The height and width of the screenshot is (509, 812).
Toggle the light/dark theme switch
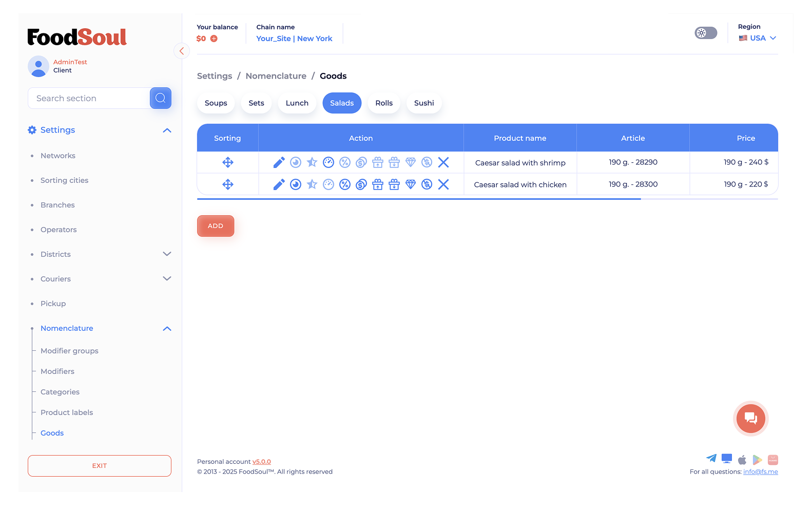[x=706, y=33]
